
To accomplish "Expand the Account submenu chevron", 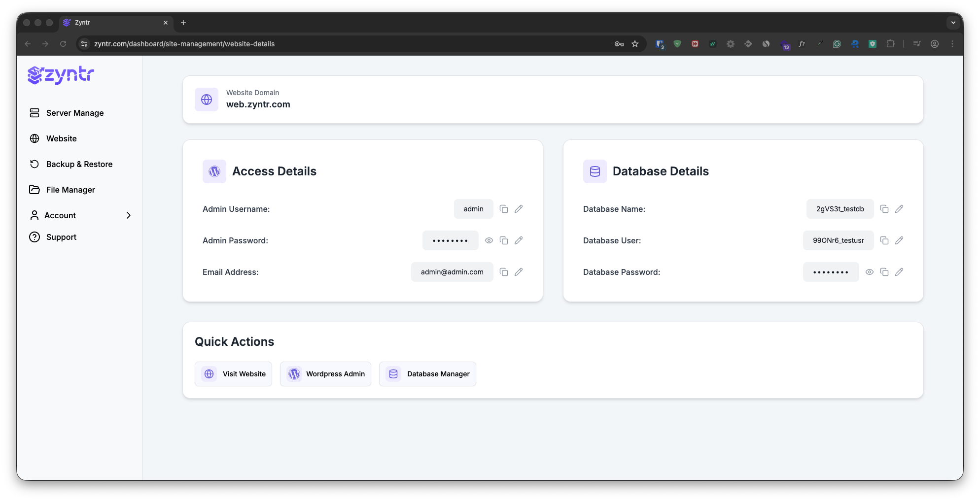I will click(x=129, y=215).
